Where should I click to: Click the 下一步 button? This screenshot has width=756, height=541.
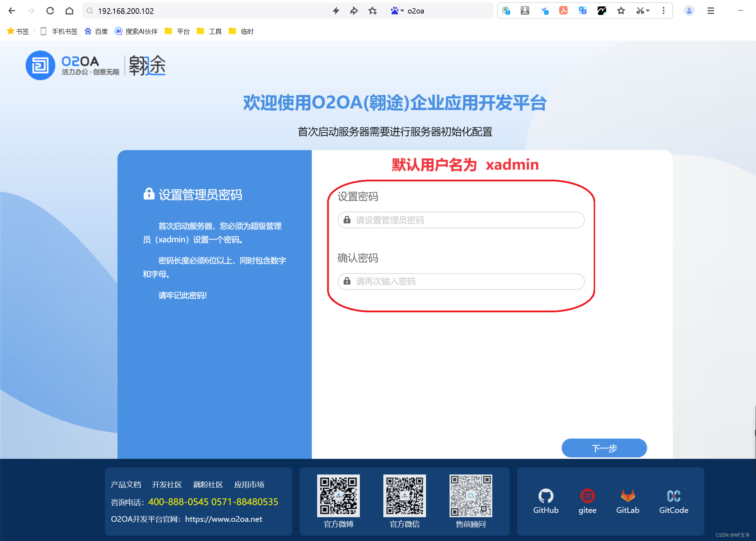604,448
